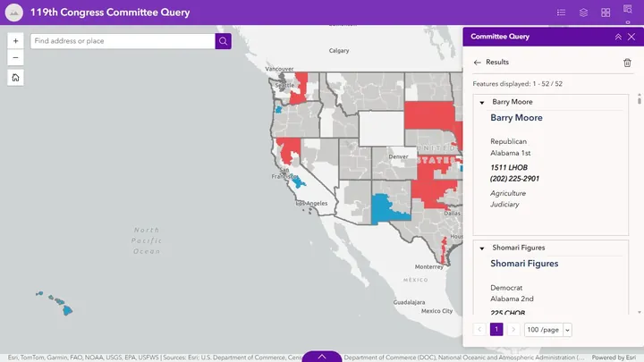Viewport: 644px width, 362px height.
Task: Zoom in on the map
Action: click(15, 41)
